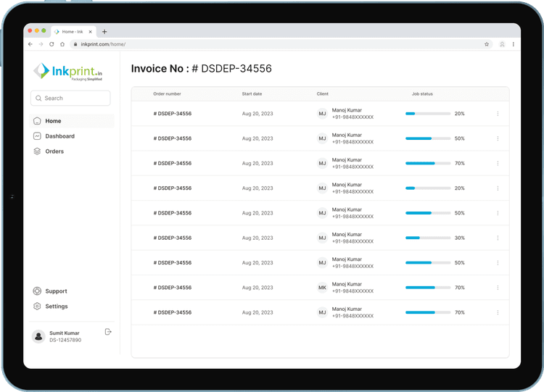
Task: Click the logout icon beside Sumit Kumar
Action: coord(108,332)
